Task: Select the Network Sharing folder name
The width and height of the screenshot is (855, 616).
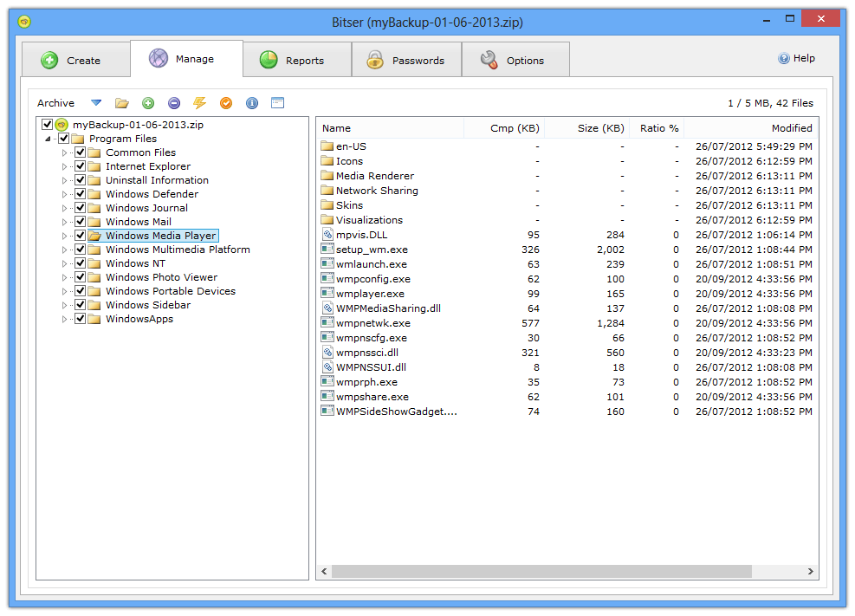Action: tap(377, 191)
